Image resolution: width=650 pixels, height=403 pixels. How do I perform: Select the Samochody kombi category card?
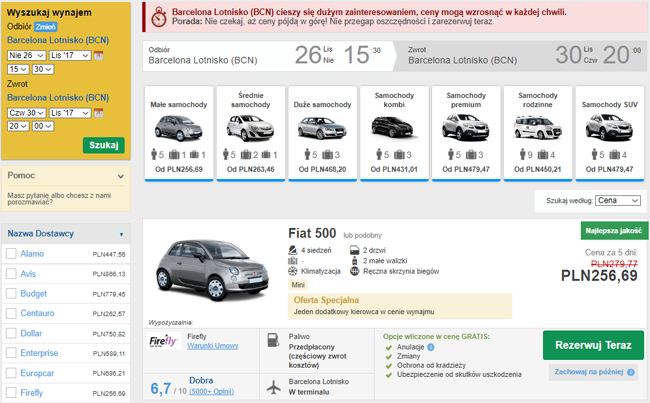(x=394, y=134)
